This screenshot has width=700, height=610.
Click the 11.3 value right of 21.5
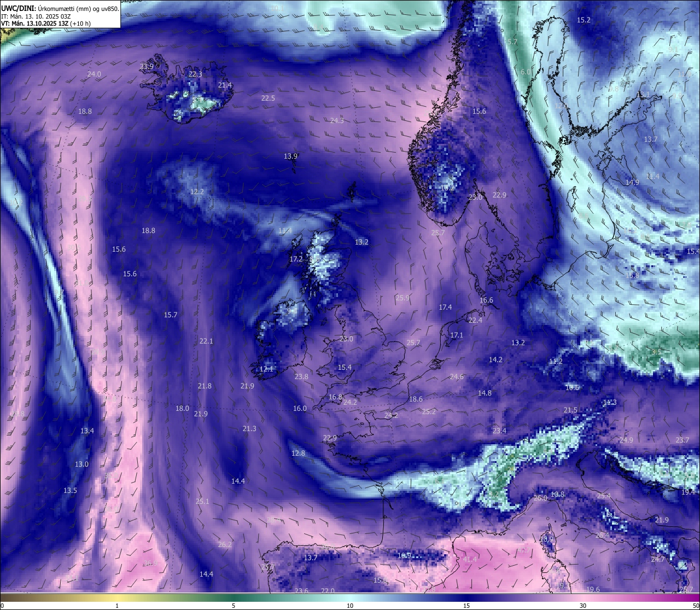coord(610,402)
